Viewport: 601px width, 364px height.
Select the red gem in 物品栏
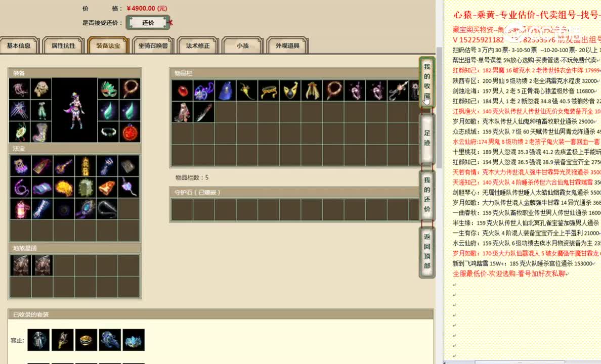[183, 91]
